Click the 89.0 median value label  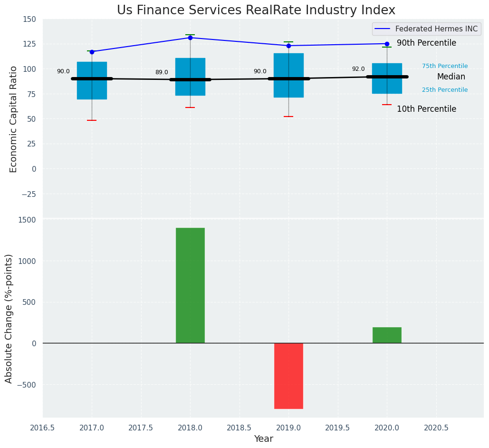(162, 72)
